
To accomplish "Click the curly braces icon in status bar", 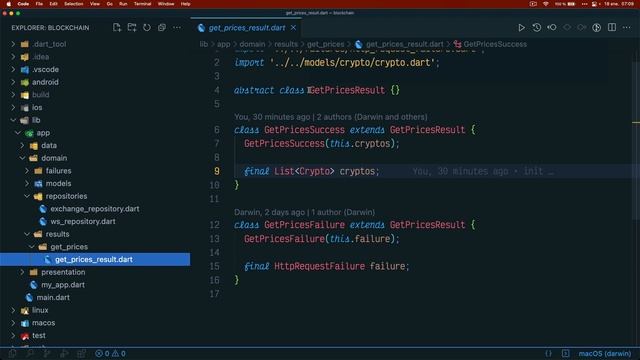I will pos(549,353).
